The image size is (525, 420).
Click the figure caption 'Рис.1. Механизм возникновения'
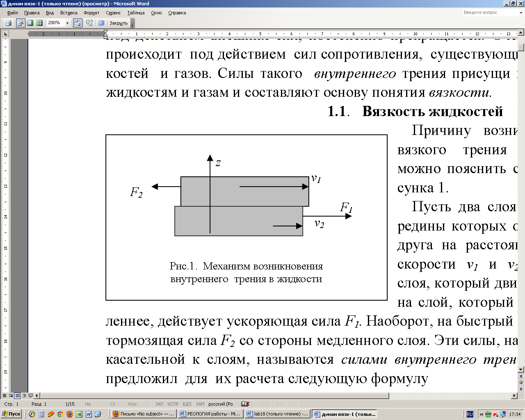(246, 266)
